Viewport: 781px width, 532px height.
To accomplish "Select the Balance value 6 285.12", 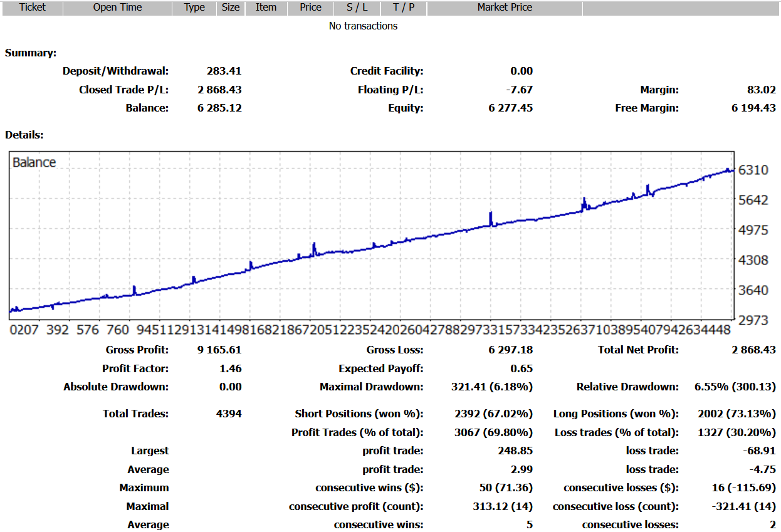I will click(219, 108).
